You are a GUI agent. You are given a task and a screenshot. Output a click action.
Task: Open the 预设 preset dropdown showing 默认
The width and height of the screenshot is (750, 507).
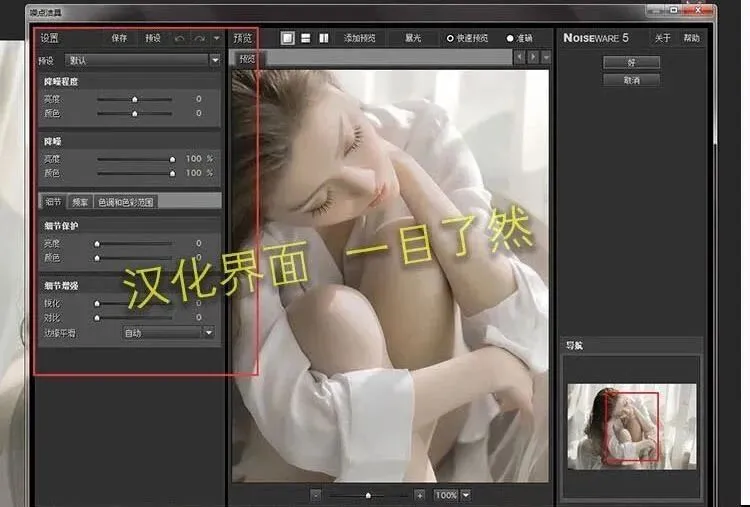click(x=140, y=60)
